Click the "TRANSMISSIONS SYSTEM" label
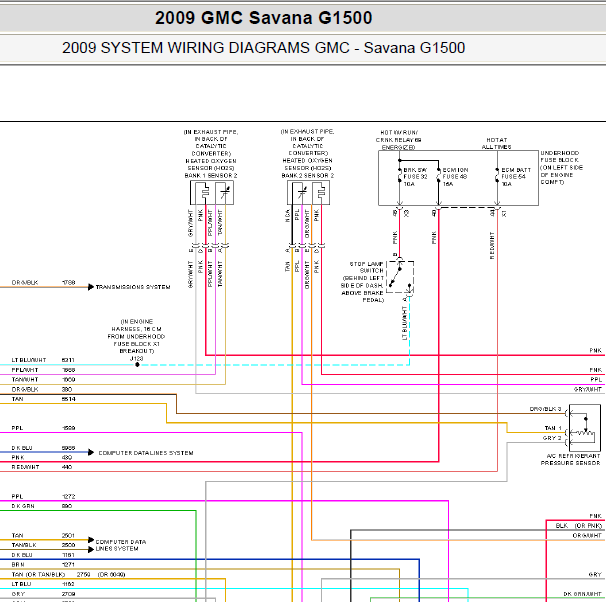The height and width of the screenshot is (602, 606). [x=133, y=287]
